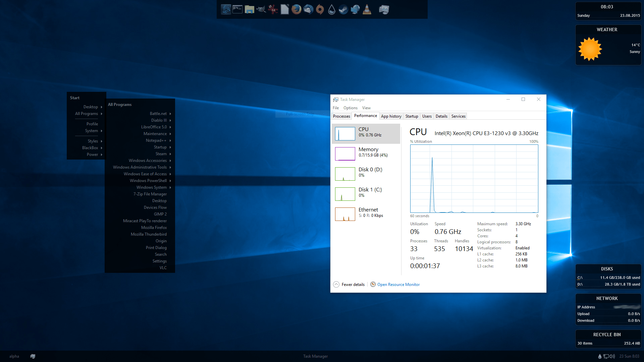Launch Battle.net from the top dock
This screenshot has height=362, width=644.
226,9
